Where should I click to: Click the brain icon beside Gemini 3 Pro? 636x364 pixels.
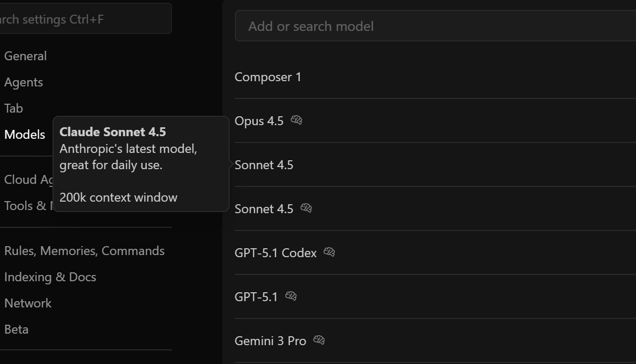point(319,340)
